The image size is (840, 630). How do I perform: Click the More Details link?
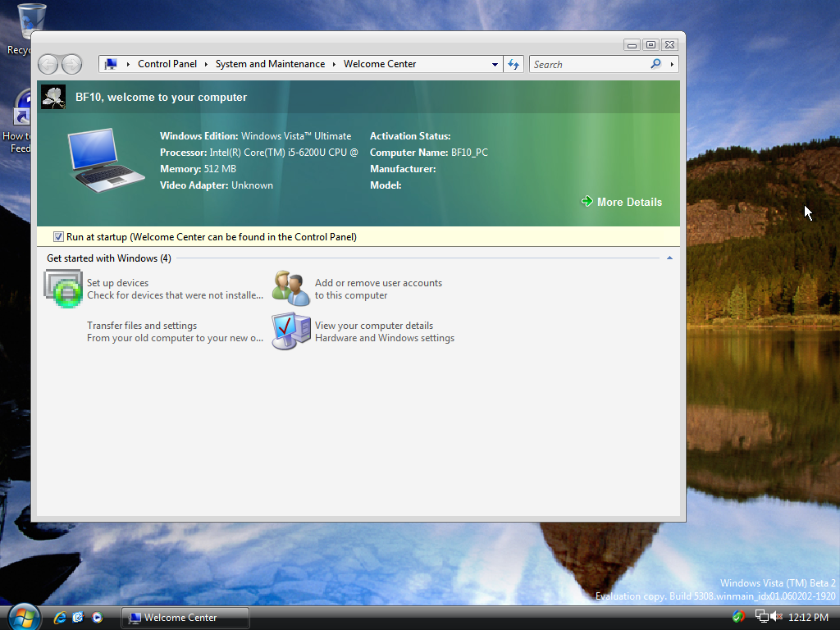pos(628,202)
